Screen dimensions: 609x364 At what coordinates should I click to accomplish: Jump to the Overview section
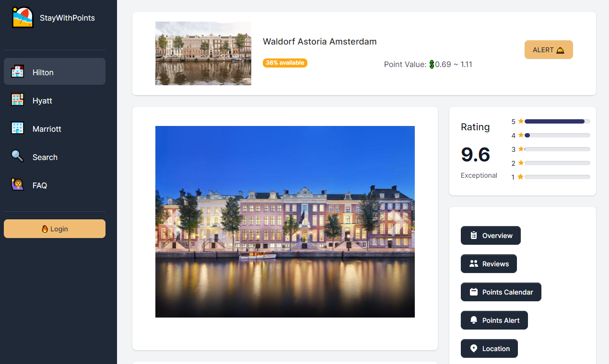point(491,235)
